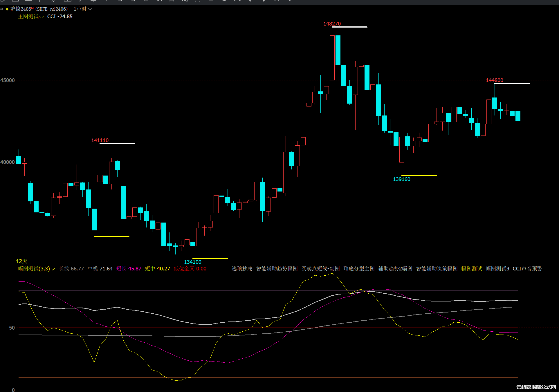Click the red M main-contract marker
The width and height of the screenshot is (559, 392).
33,8
